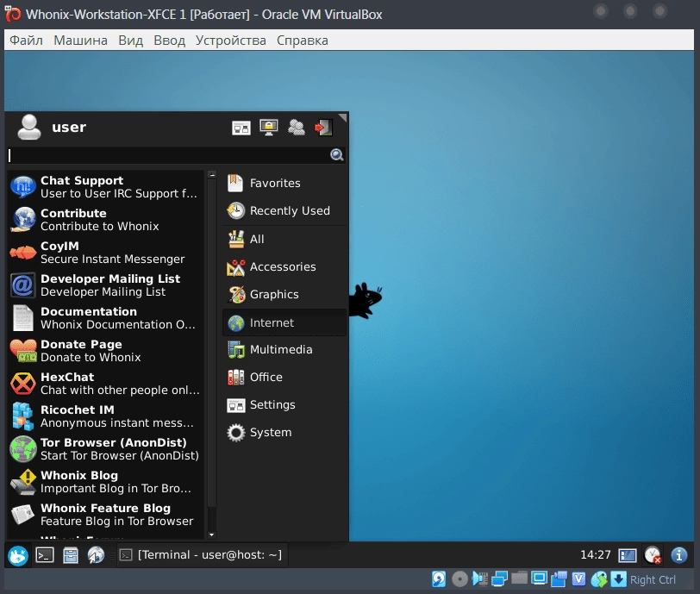Click the blue info tray icon
This screenshot has height=594, width=700.
679,555
